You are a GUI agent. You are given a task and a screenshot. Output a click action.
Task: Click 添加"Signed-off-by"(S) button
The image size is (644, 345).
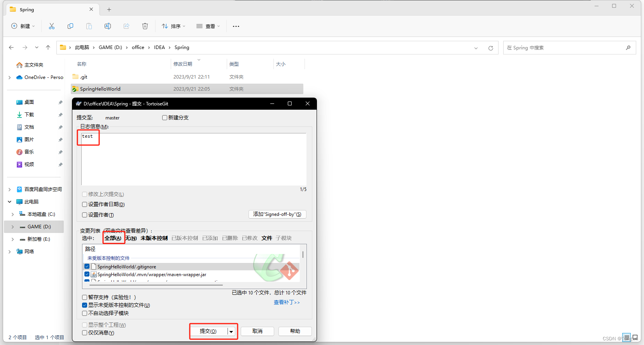(277, 214)
